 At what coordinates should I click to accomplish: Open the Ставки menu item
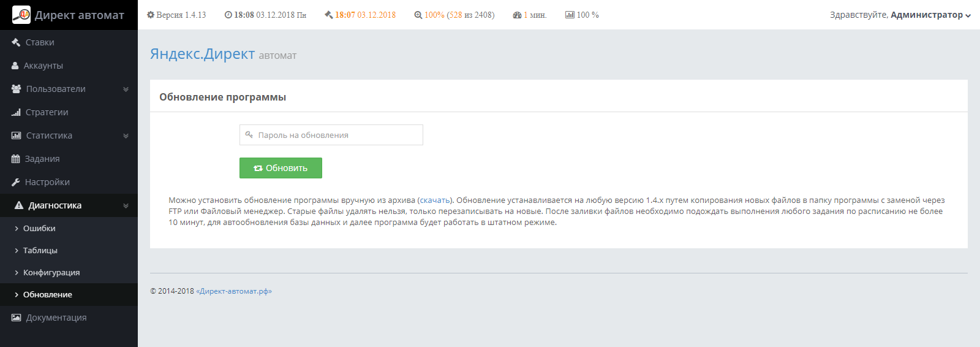pyautogui.click(x=40, y=42)
